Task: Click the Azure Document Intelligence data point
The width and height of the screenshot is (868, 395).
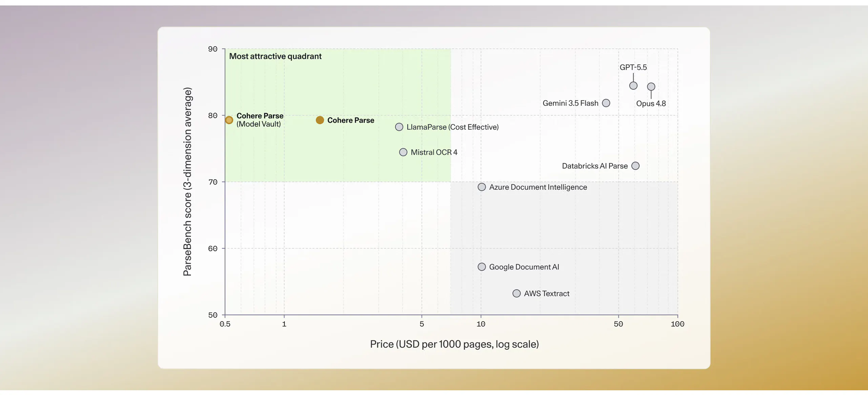Action: (482, 187)
